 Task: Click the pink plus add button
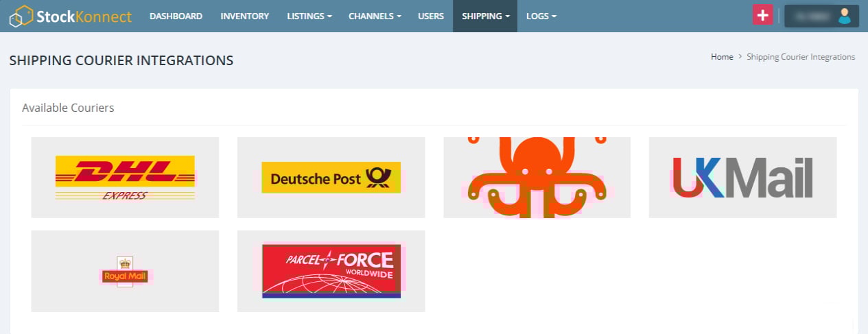click(x=763, y=14)
